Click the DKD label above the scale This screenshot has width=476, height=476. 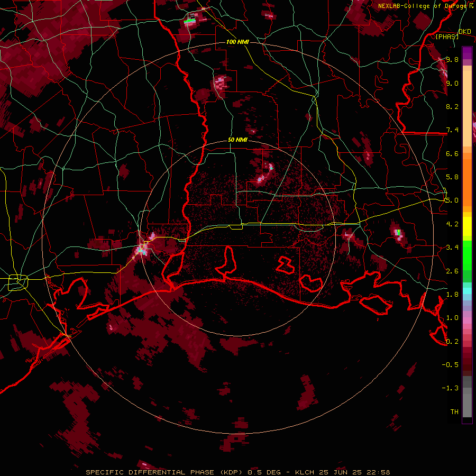pyautogui.click(x=464, y=31)
